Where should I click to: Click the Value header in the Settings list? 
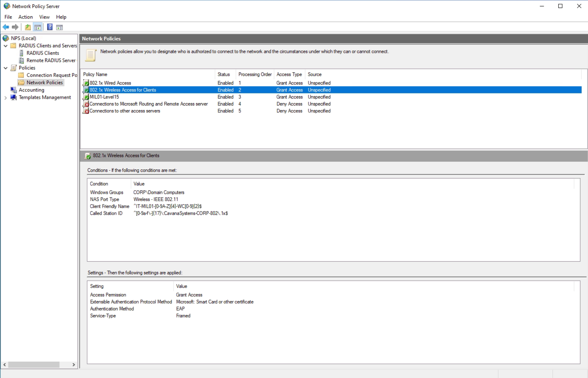tap(374, 286)
